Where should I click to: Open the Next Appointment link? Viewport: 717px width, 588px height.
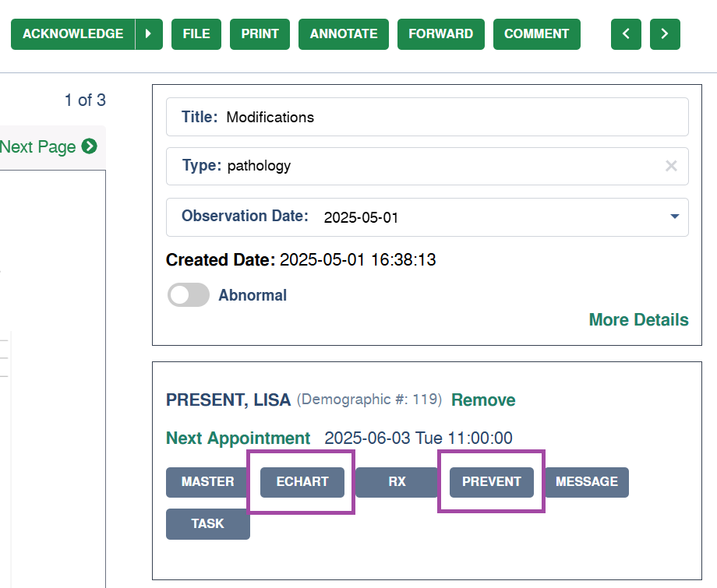pyautogui.click(x=238, y=438)
